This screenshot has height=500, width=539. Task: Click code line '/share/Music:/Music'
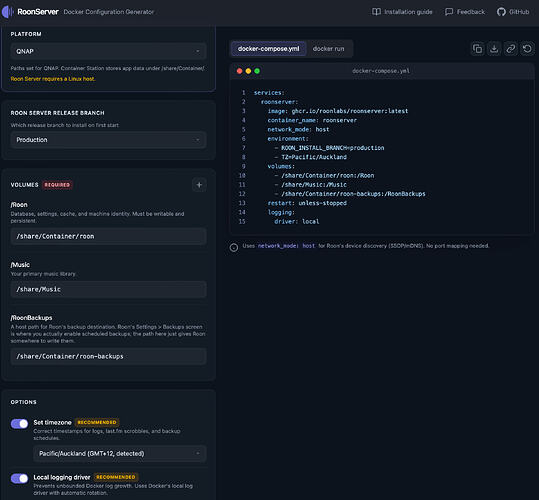[x=310, y=185]
